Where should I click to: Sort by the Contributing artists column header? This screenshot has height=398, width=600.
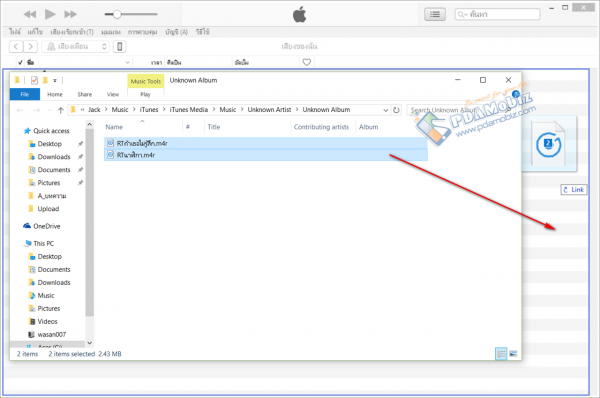pos(321,127)
